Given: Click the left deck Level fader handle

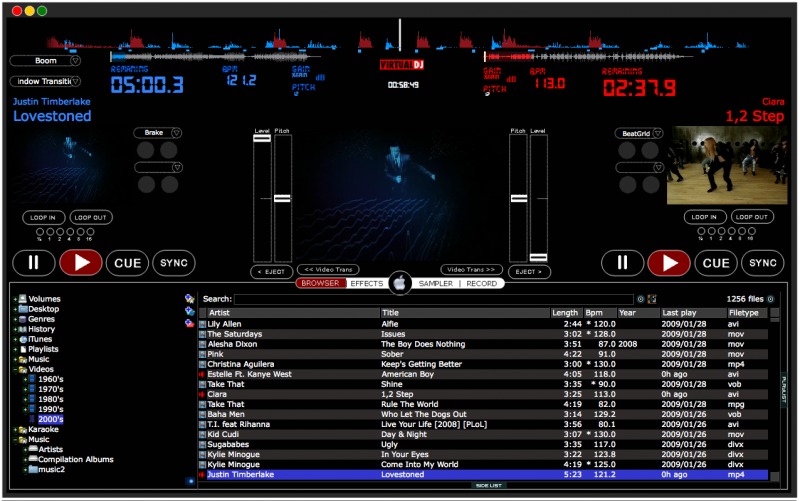Looking at the screenshot, I should coord(262,138).
